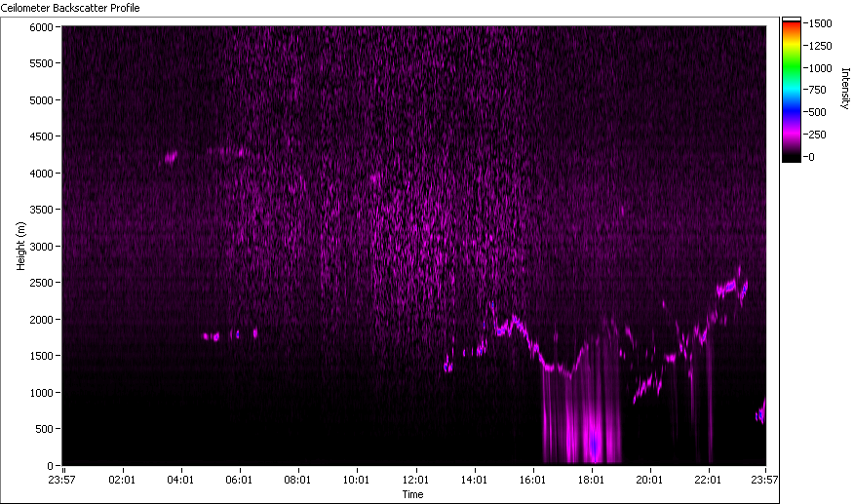This screenshot has height=504, width=854.
Task: Click the 750 intensity scale label
Action: click(818, 90)
